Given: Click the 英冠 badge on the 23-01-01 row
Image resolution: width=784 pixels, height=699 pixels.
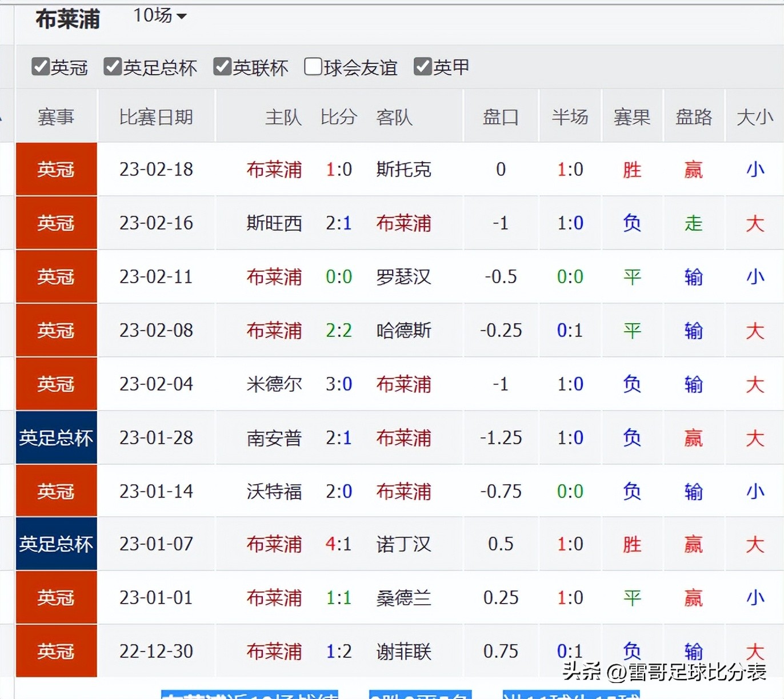Looking at the screenshot, I should [55, 597].
